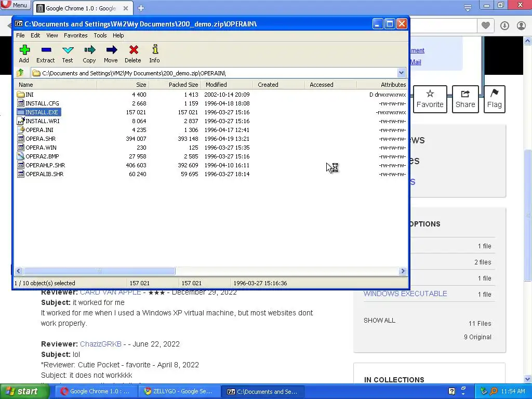This screenshot has width=532, height=399.
Task: Click the 11:54 AM taskbar clock
Action: [513, 391]
